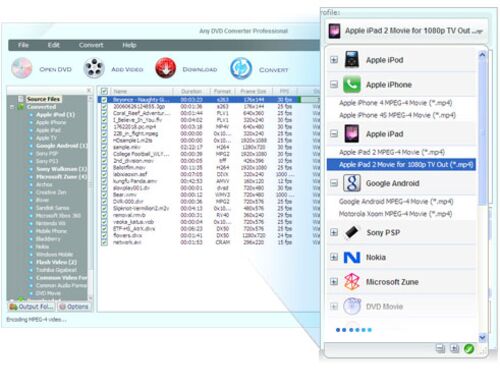Screen dimensions: 500x386
Task: Toggle the checkbox beside network.avi
Action: [x=104, y=242]
